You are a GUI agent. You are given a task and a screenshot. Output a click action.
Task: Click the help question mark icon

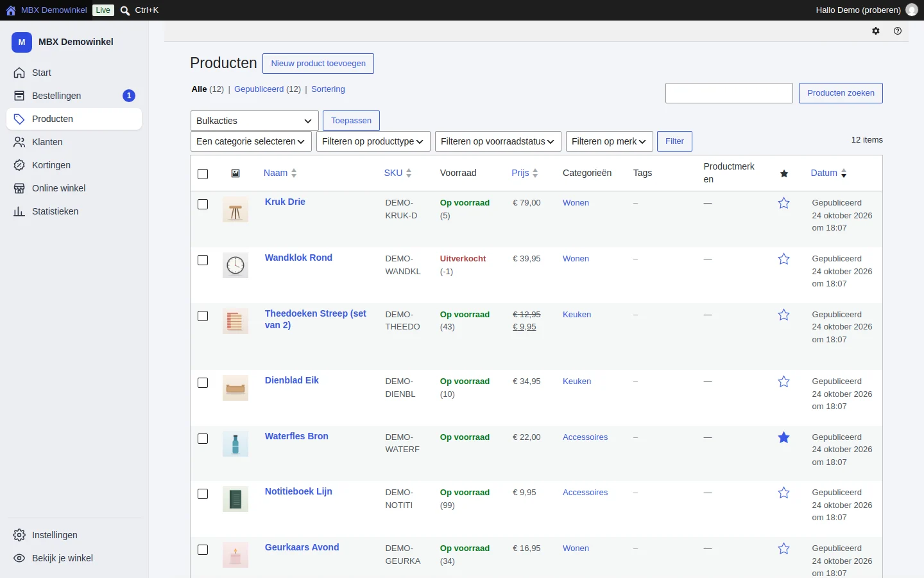(x=898, y=31)
